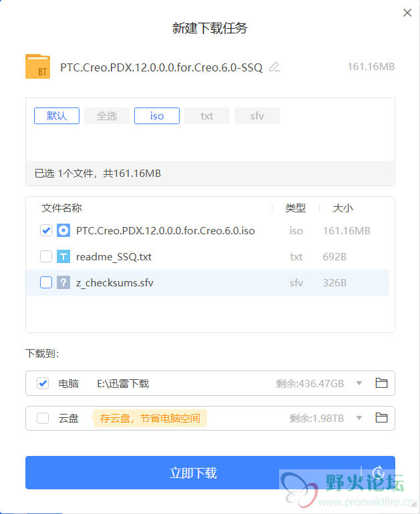
Task: Click the unknown-type icon beside z_checksums.sfv
Action: point(63,282)
